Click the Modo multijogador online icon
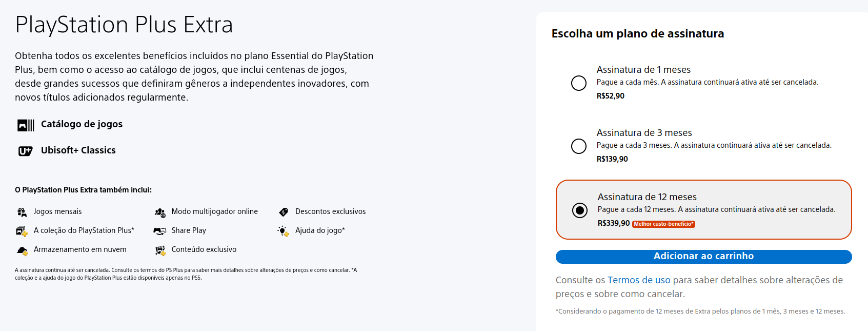Image resolution: width=868 pixels, height=331 pixels. pyautogui.click(x=160, y=212)
